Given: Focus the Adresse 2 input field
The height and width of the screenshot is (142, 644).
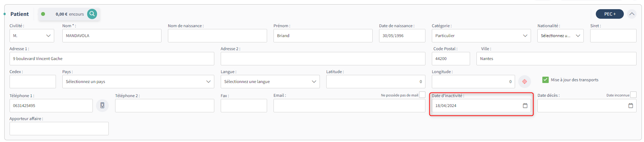Looking at the screenshot, I should (323, 59).
